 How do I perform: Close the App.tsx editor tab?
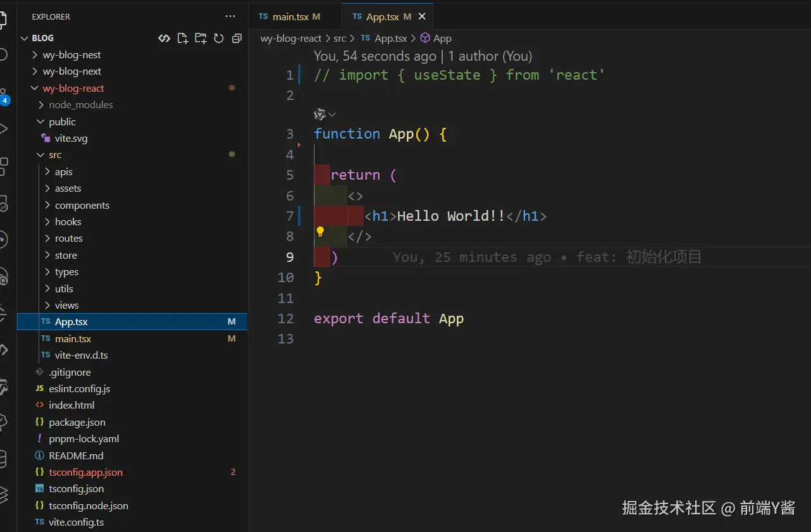[422, 16]
